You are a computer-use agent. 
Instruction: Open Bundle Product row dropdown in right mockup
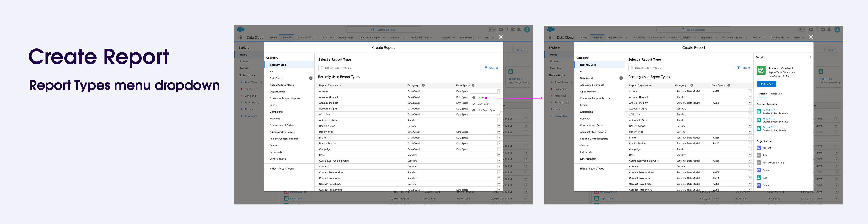(750, 144)
